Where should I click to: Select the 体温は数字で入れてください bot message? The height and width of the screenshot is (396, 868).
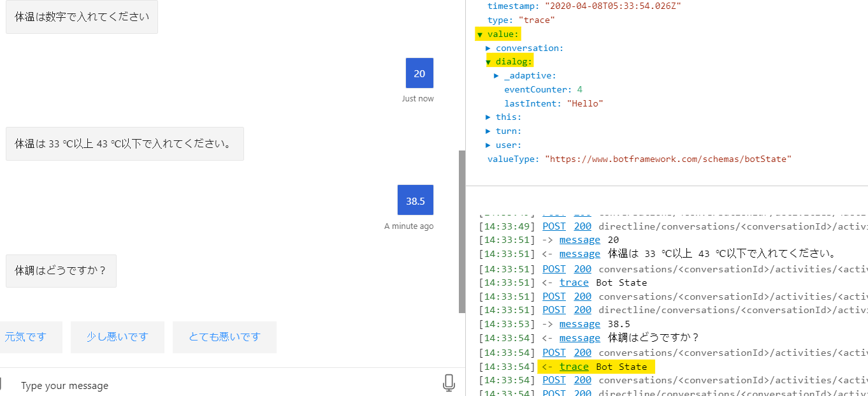point(82,17)
